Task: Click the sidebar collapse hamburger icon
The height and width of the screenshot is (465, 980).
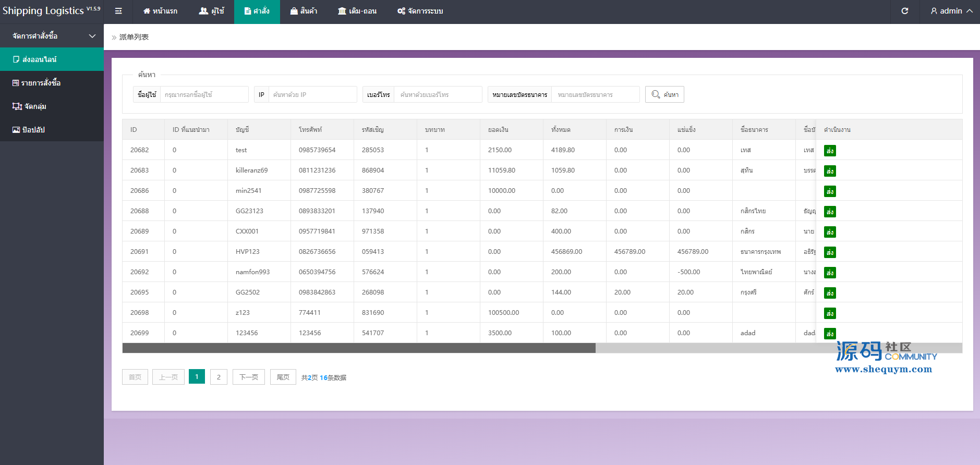Action: [x=118, y=11]
